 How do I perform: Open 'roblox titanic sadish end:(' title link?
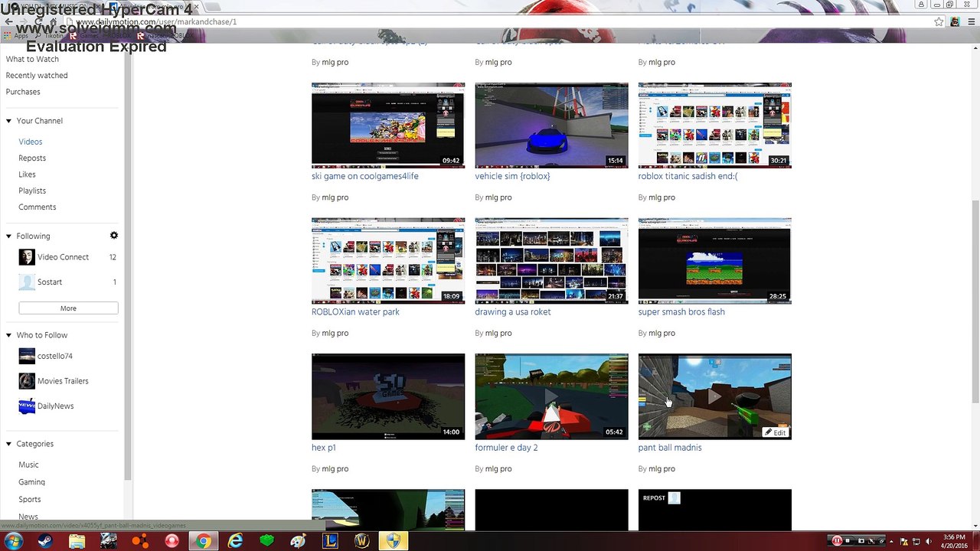point(688,176)
